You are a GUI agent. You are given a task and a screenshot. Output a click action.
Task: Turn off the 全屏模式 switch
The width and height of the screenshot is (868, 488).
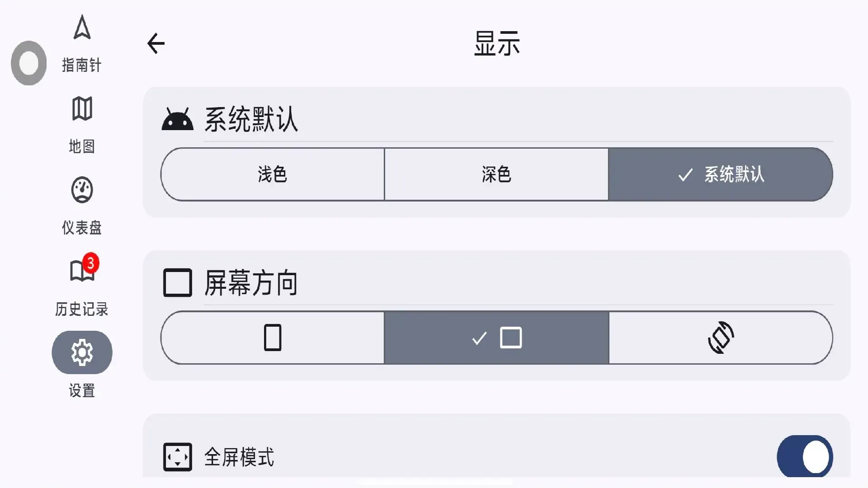point(805,456)
